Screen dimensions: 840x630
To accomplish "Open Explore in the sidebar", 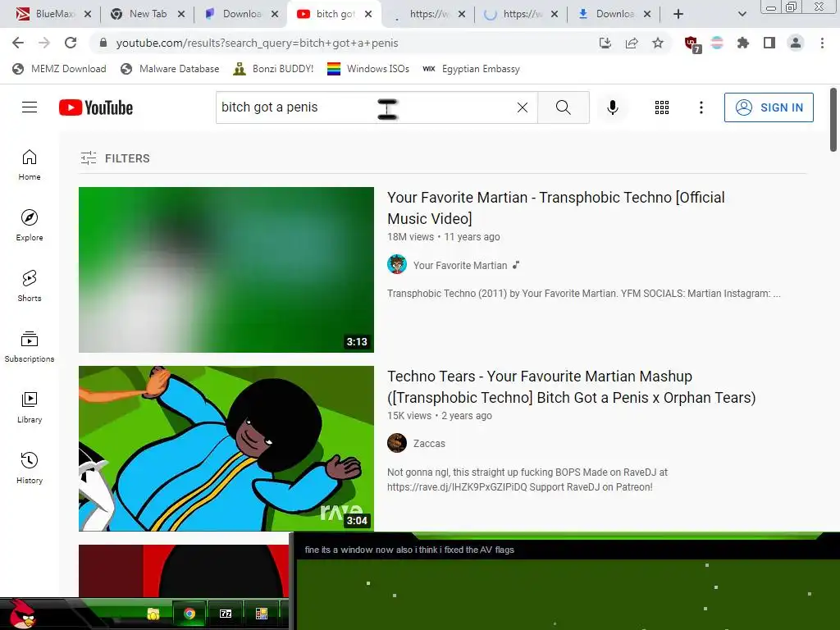I will pyautogui.click(x=30, y=225).
